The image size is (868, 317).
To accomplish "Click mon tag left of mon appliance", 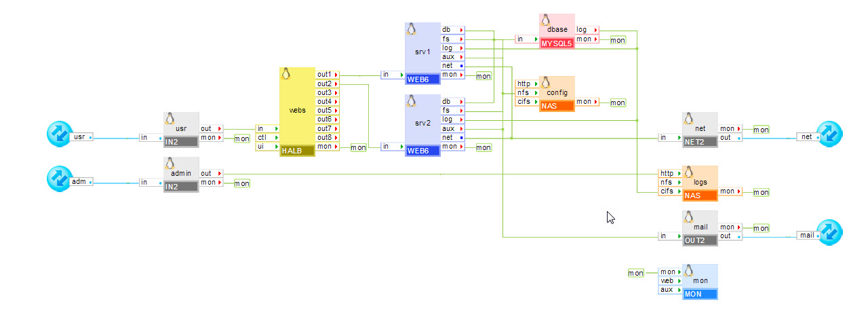I will click(635, 273).
